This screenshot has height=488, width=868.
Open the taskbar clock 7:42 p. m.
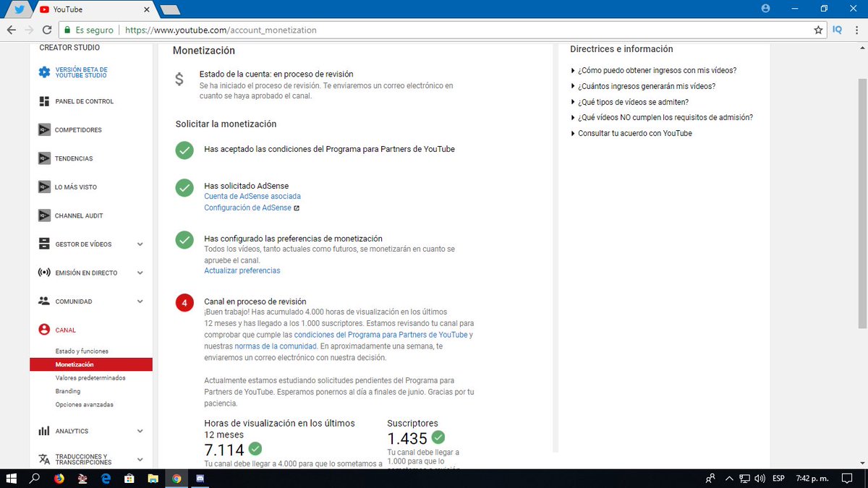pyautogui.click(x=812, y=479)
